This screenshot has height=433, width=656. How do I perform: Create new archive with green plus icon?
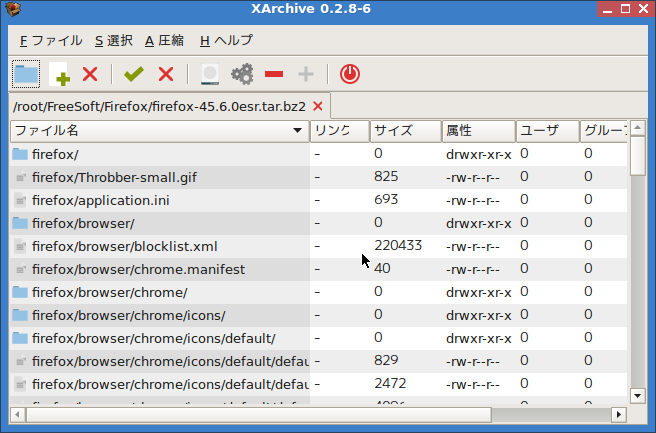59,74
